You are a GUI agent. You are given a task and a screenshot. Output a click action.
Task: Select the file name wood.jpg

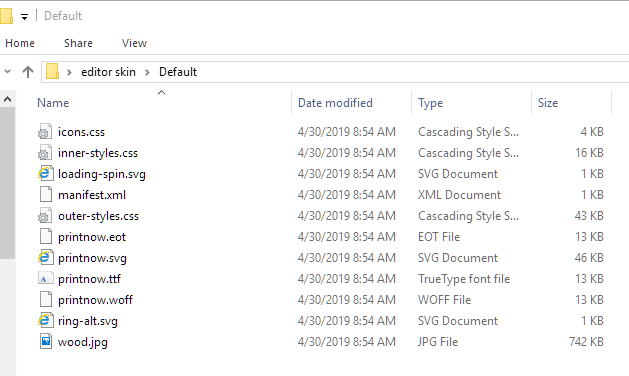pos(83,342)
